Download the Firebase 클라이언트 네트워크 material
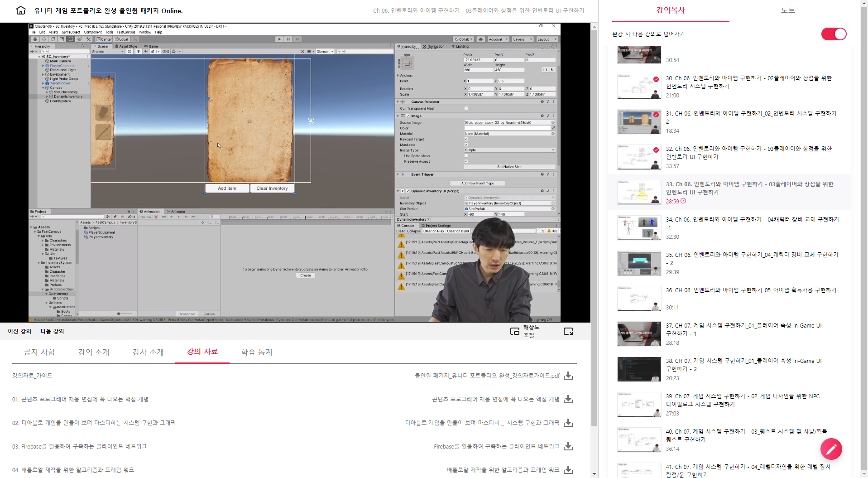The width and height of the screenshot is (868, 478). (x=568, y=446)
